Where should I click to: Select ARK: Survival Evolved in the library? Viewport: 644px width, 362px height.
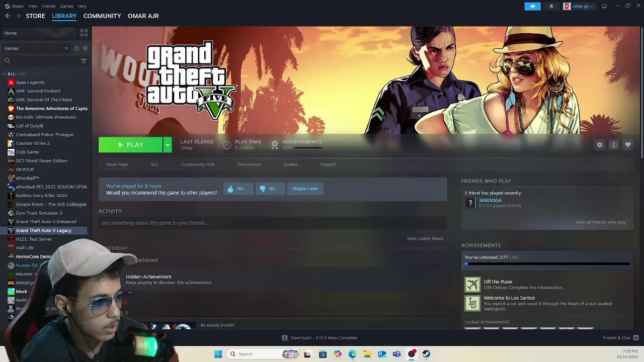(38, 91)
